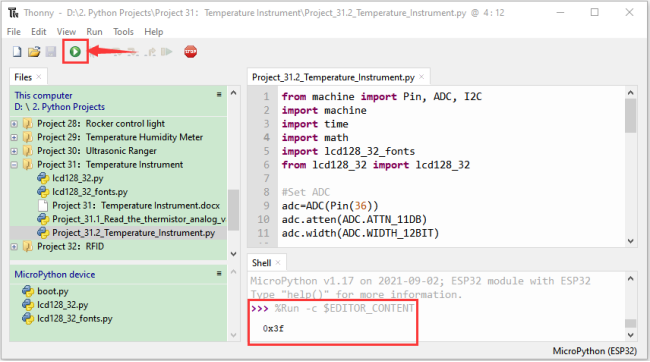Open the Help menu
The image size is (650, 362).
153,32
